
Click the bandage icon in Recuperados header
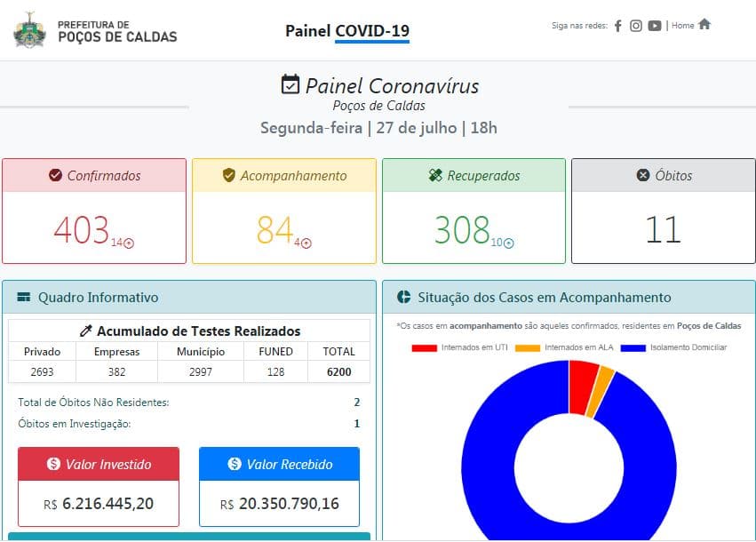(435, 175)
